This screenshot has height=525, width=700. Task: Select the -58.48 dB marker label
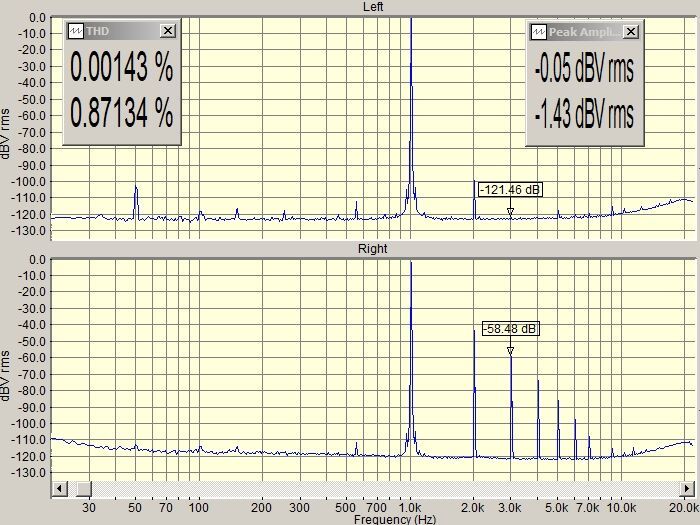(x=510, y=329)
